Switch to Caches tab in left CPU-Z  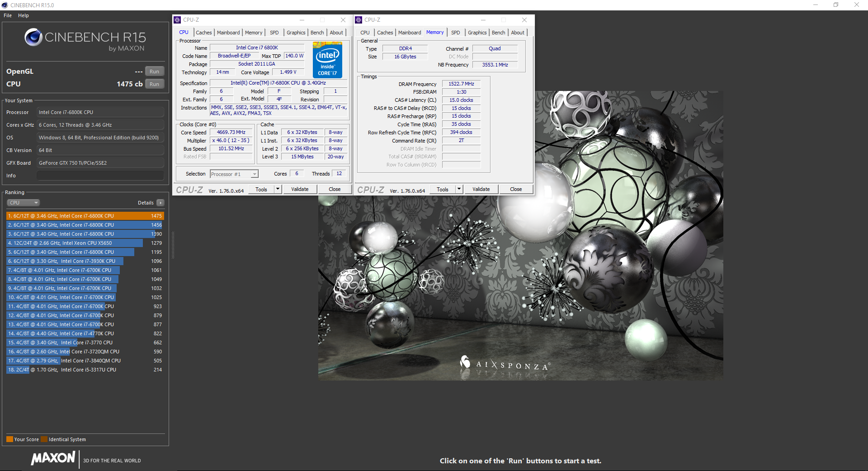204,33
